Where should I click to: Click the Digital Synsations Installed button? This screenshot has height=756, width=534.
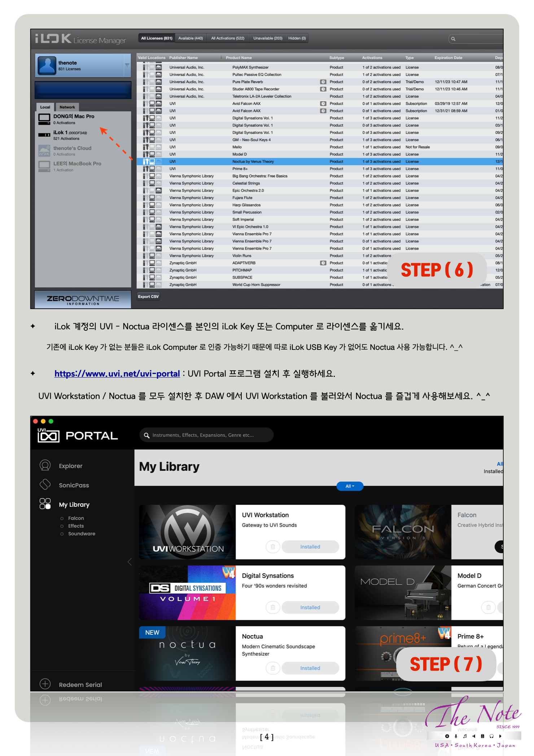point(310,607)
